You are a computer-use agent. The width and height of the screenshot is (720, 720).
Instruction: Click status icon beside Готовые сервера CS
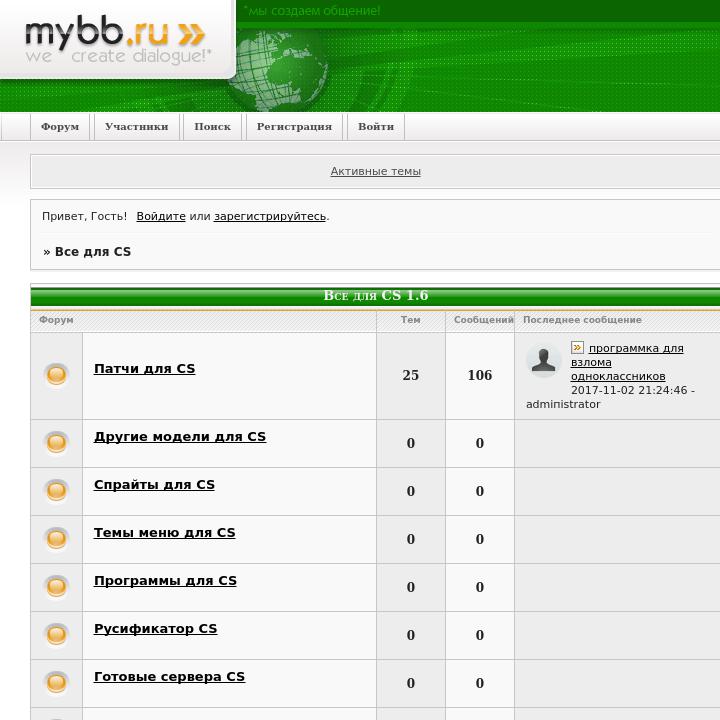point(56,683)
